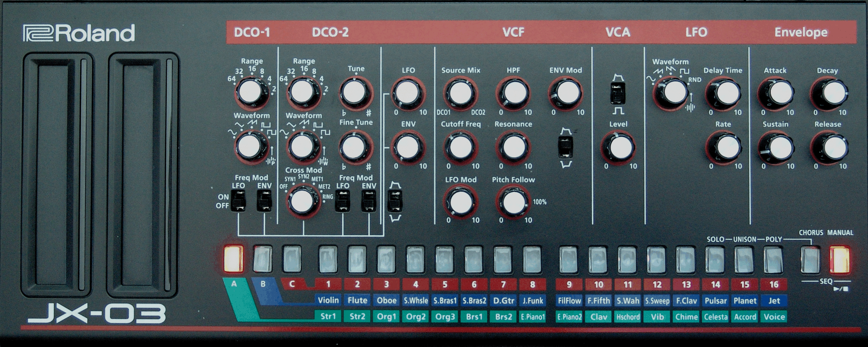868x347 pixels.
Task: Push patch button 4 (S.Whsle/Org2)
Action: (x=415, y=259)
